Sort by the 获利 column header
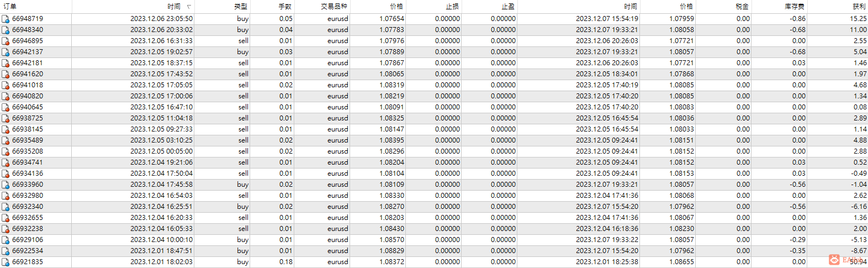868x268 pixels. coord(859,7)
